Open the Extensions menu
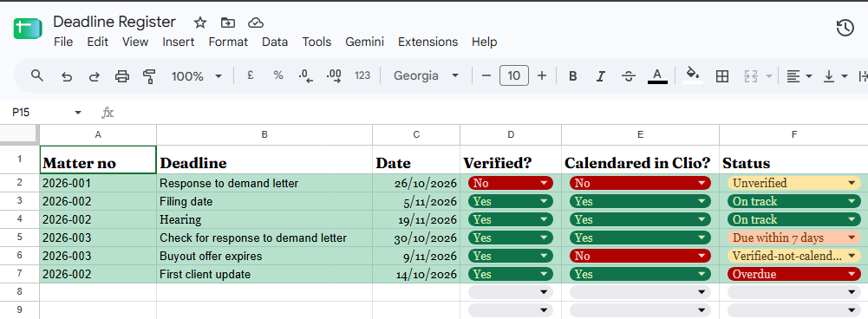 coord(427,42)
